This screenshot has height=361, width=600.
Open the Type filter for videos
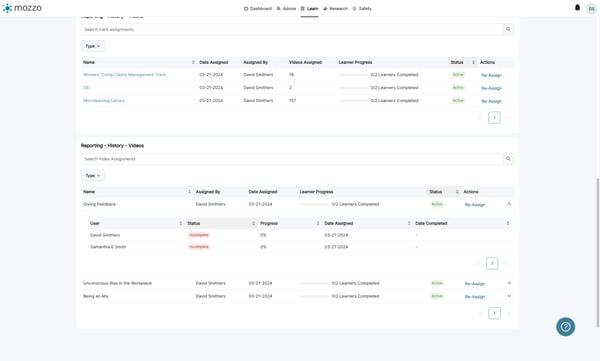[x=93, y=175]
